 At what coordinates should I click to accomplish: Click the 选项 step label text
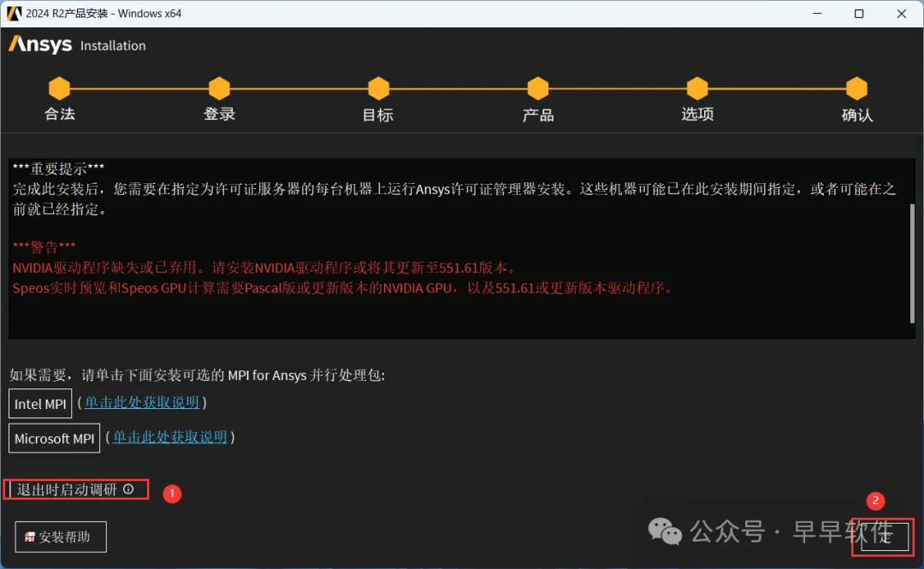pos(697,114)
